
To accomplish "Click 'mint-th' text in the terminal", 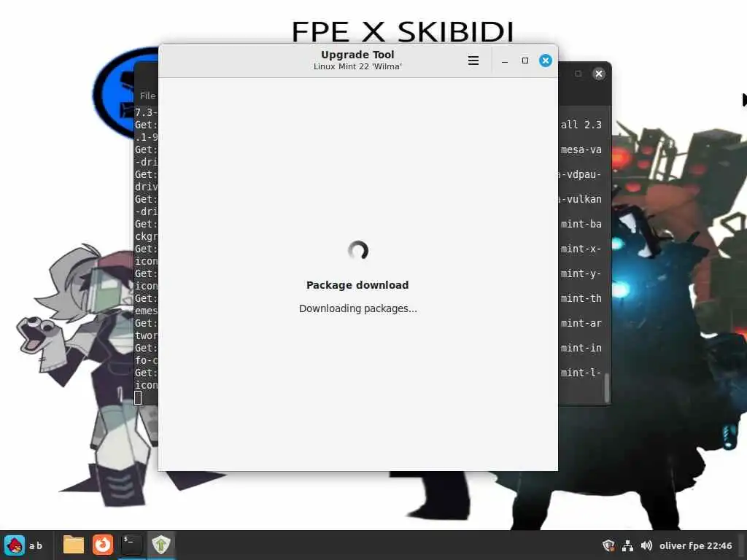I will pos(581,298).
